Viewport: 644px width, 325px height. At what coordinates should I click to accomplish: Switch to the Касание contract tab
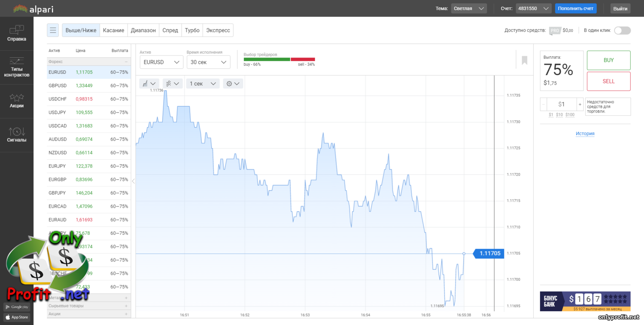coord(113,30)
